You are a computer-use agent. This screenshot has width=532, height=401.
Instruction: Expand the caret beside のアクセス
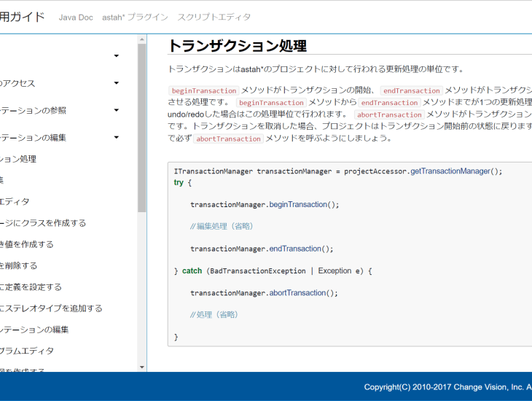click(116, 83)
